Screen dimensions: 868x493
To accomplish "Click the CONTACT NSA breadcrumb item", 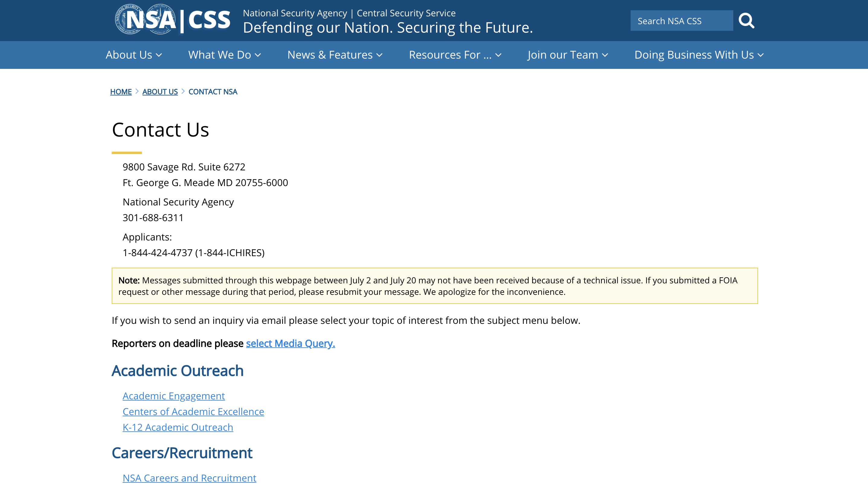I will coord(213,92).
